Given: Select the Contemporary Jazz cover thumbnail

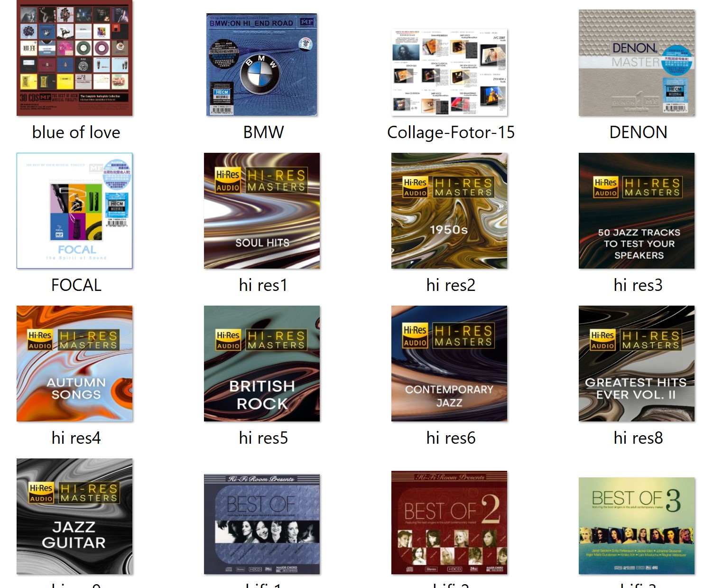Looking at the screenshot, I should (449, 364).
